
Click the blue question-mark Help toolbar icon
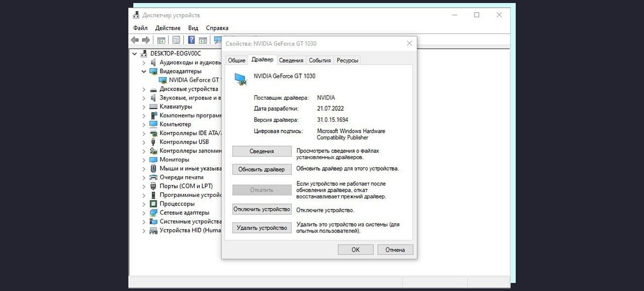(192, 40)
